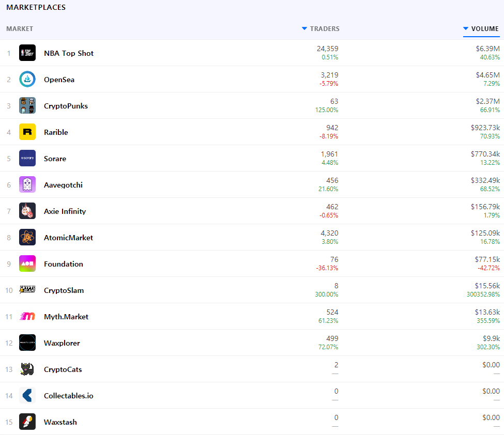Sort the table by Volume column
Viewport: 504px width, 435px height.
pyautogui.click(x=484, y=29)
